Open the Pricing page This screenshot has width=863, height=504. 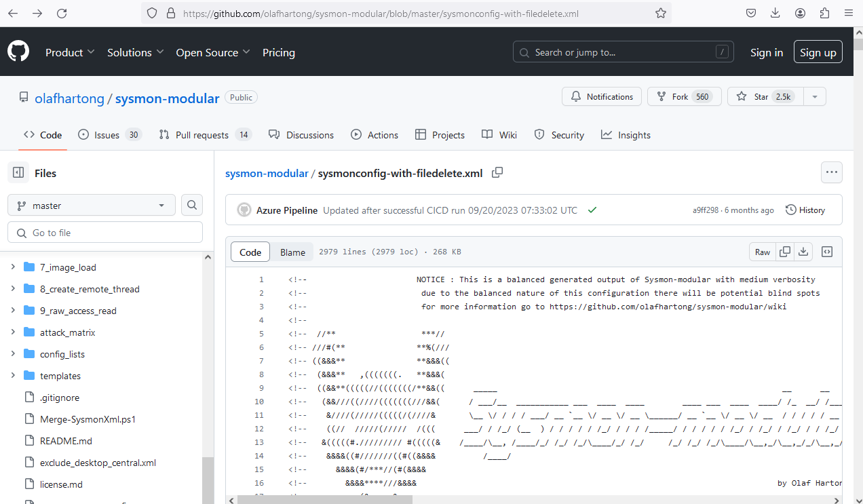tap(279, 52)
